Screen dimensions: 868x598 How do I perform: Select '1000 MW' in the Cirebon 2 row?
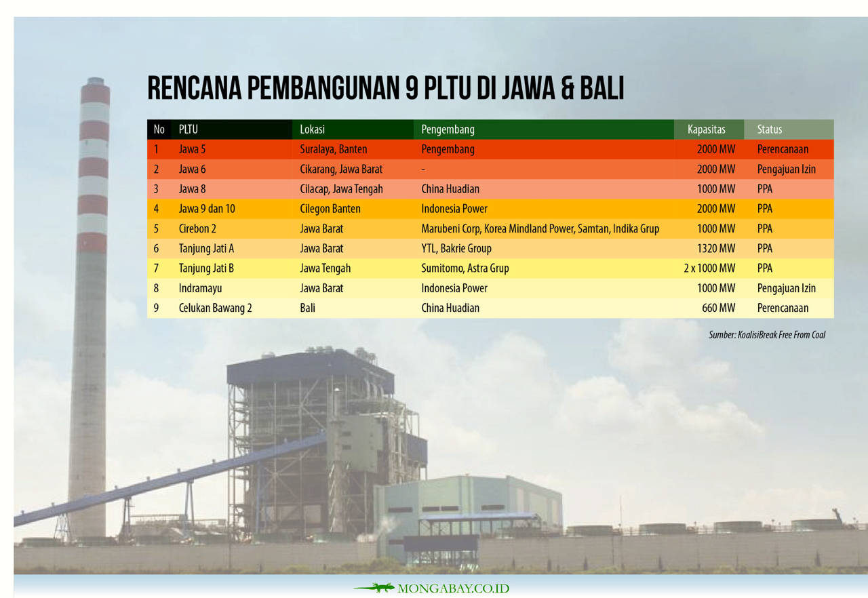(716, 228)
